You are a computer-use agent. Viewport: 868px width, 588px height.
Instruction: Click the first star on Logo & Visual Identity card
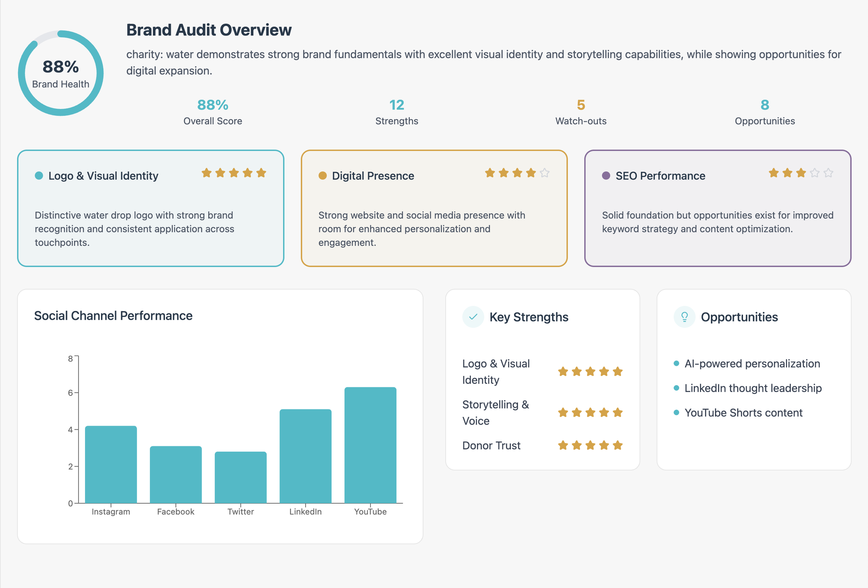(x=207, y=173)
